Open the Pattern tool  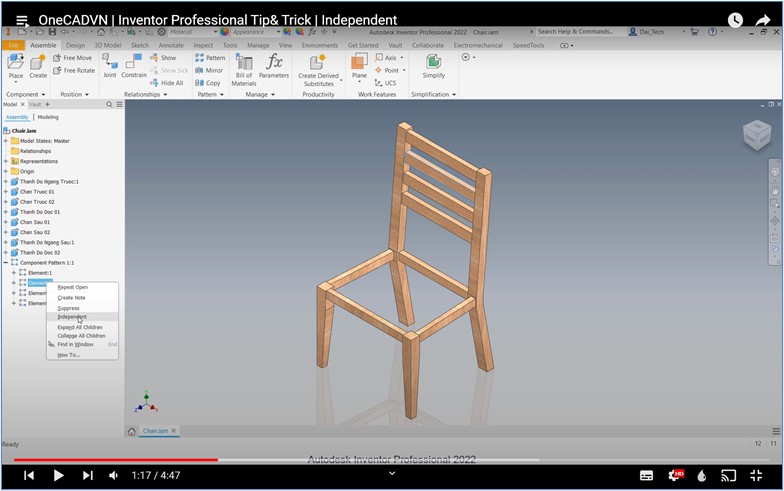[210, 58]
